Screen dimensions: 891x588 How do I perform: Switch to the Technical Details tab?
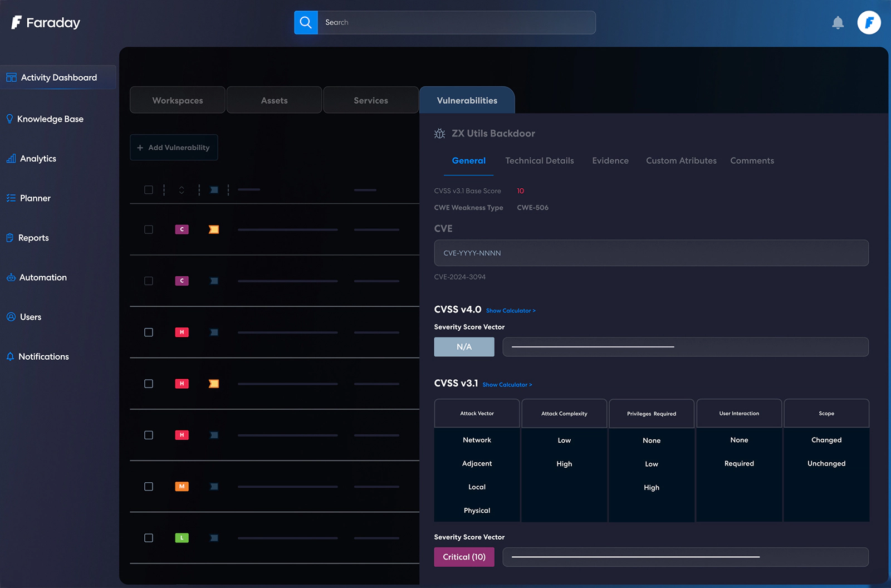click(x=539, y=161)
